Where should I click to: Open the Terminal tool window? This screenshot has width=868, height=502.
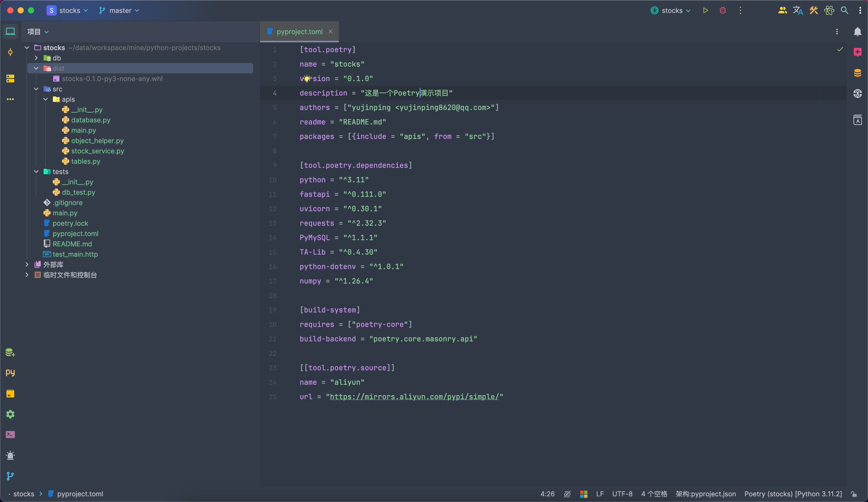coord(10,435)
